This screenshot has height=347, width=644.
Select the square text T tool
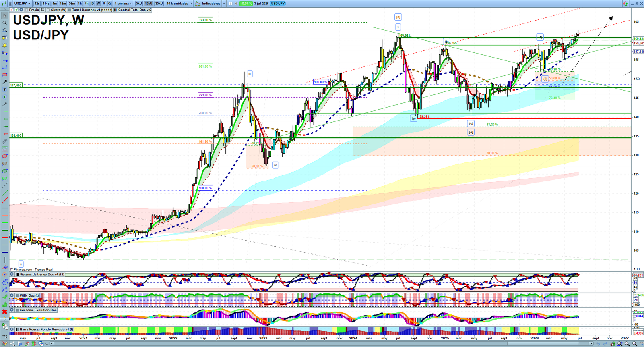4,89
